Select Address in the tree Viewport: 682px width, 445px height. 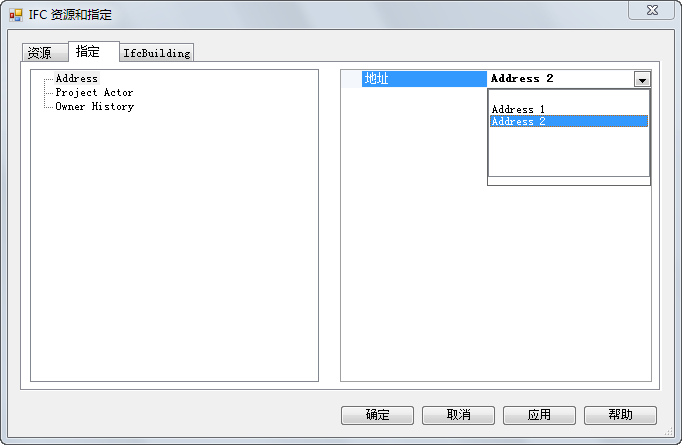click(77, 78)
